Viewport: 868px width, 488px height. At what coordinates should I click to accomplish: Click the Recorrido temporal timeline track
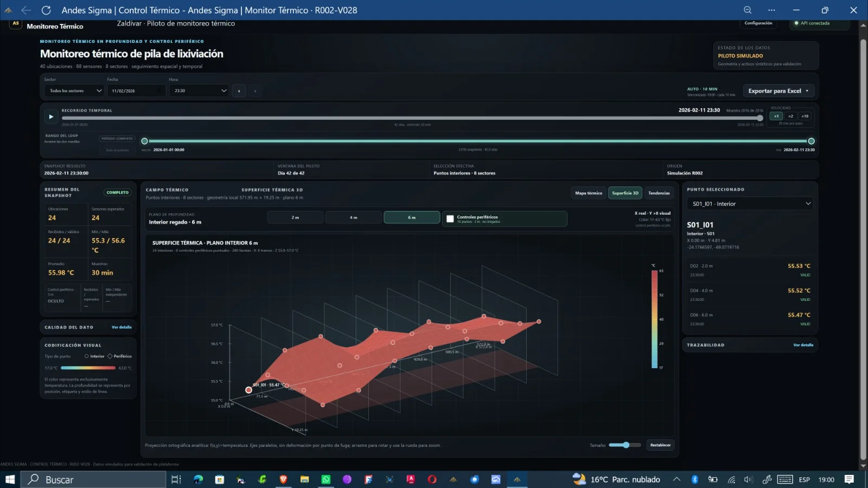click(x=412, y=118)
